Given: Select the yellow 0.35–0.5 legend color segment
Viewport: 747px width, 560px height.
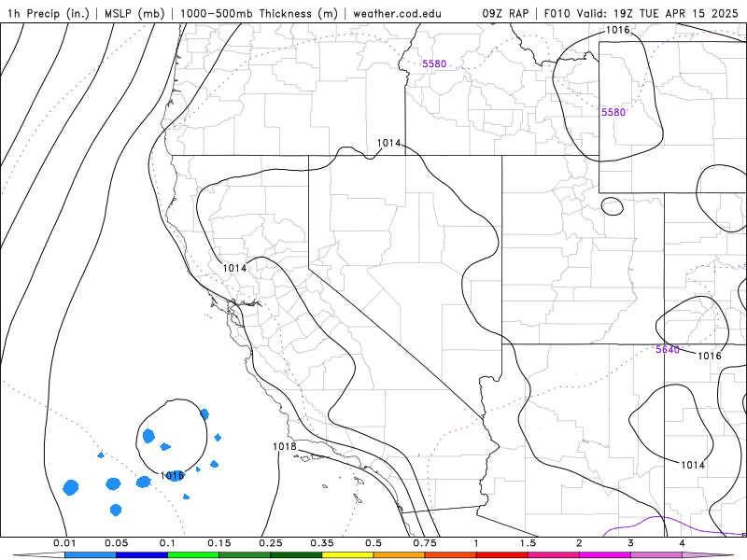Looking at the screenshot, I should click(x=347, y=555).
